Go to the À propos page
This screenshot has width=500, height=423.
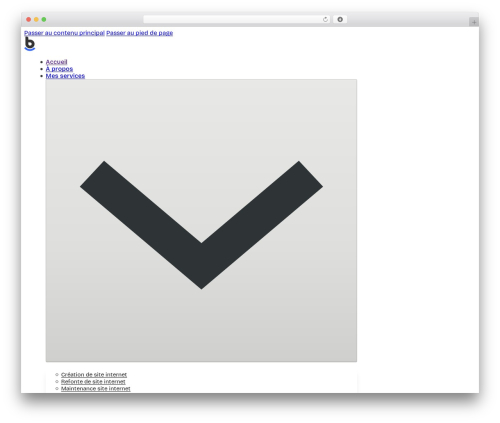pyautogui.click(x=59, y=69)
